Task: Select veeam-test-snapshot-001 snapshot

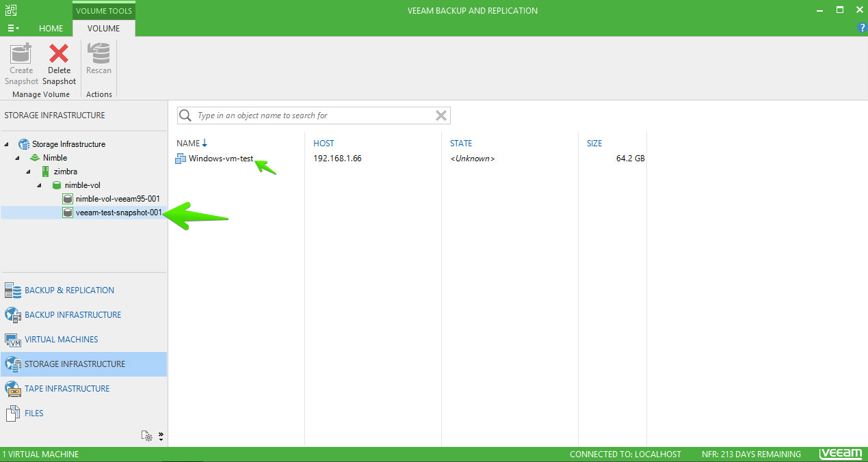Action: pos(119,213)
